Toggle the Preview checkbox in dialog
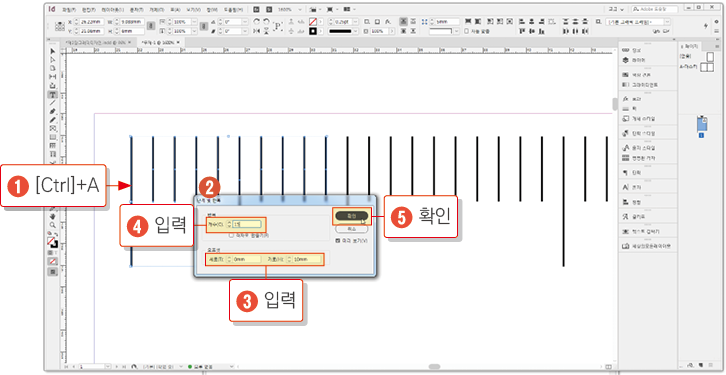 coord(338,240)
